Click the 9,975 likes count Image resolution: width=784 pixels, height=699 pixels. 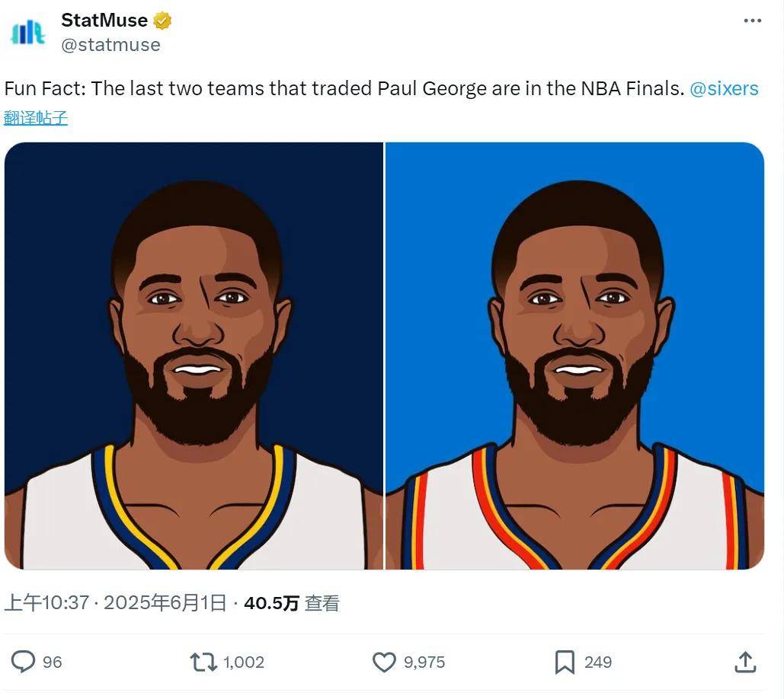point(424,662)
